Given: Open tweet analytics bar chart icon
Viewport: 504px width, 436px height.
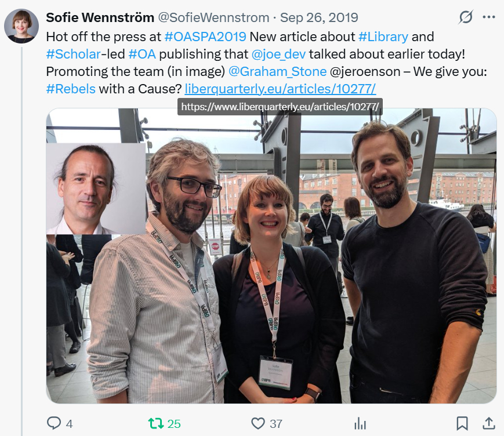Looking at the screenshot, I should 360,423.
